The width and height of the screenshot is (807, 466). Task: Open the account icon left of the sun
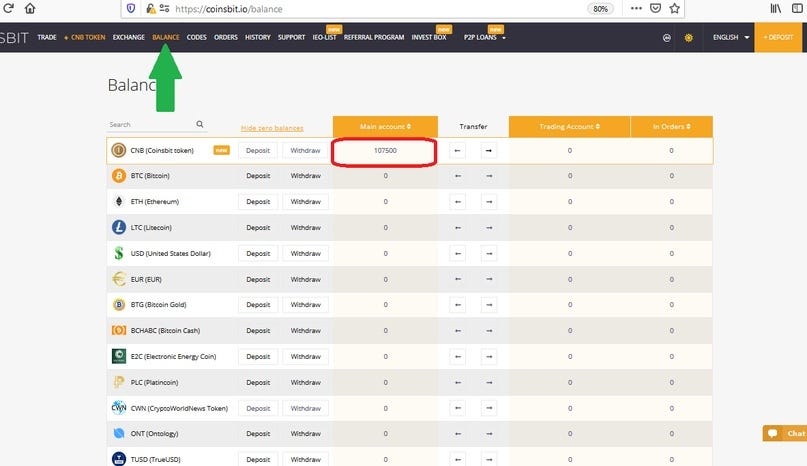(666, 38)
